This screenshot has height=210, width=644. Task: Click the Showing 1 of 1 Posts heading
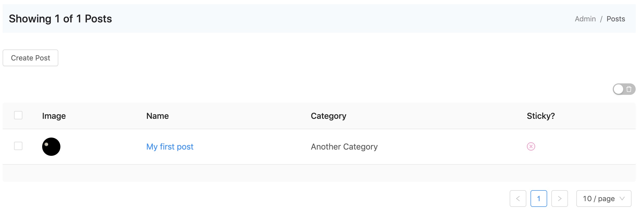(60, 19)
